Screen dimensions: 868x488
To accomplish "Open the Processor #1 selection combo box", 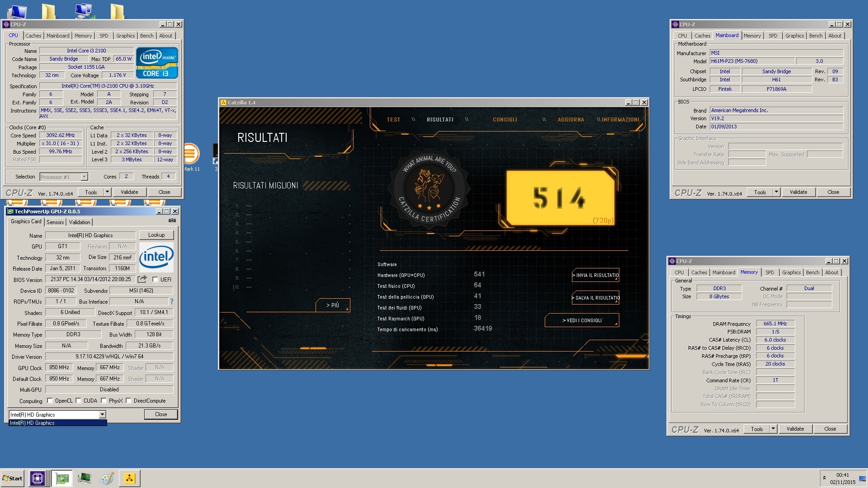I will 64,177.
